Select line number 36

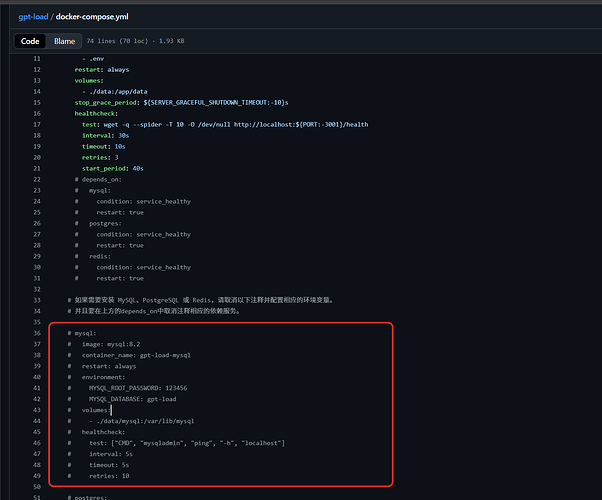(37, 333)
